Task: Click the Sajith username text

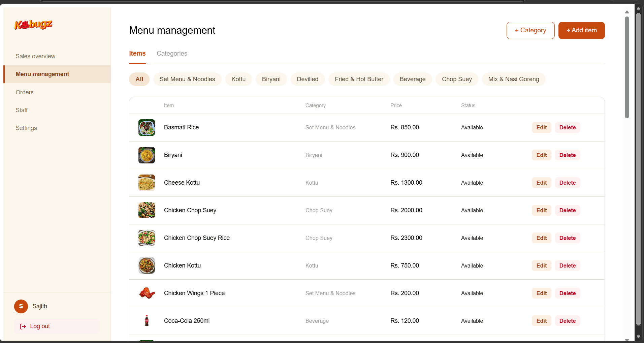Action: (x=40, y=306)
